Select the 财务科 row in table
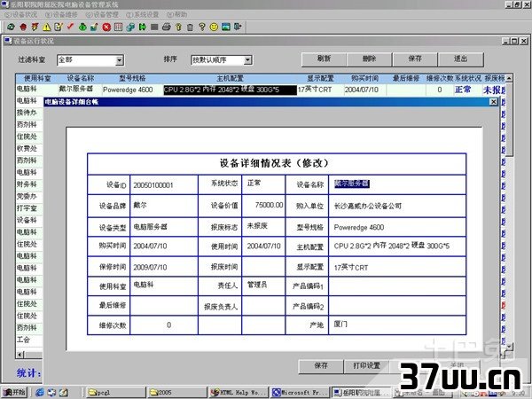 click(x=29, y=184)
